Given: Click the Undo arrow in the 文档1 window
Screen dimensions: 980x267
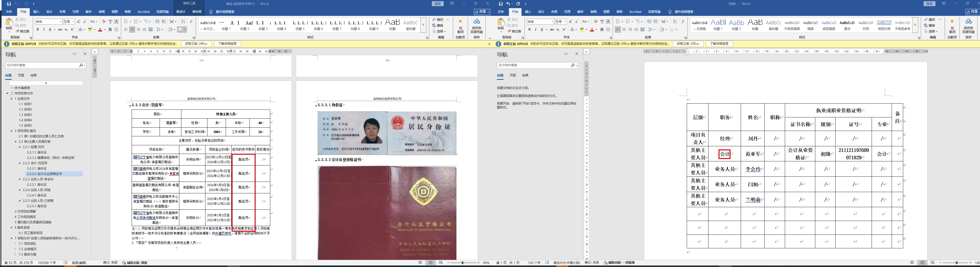Looking at the screenshot, I should pos(508,4).
